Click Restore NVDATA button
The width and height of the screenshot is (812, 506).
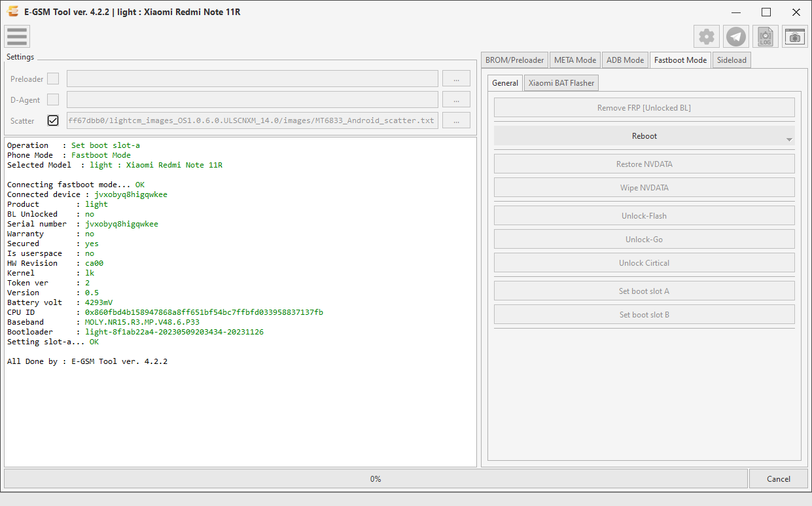click(x=644, y=164)
